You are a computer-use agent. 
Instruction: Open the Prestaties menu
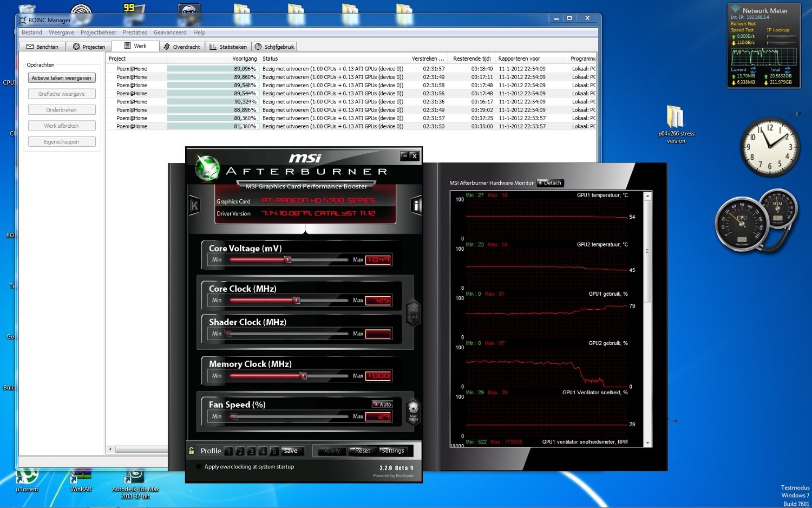(x=135, y=32)
